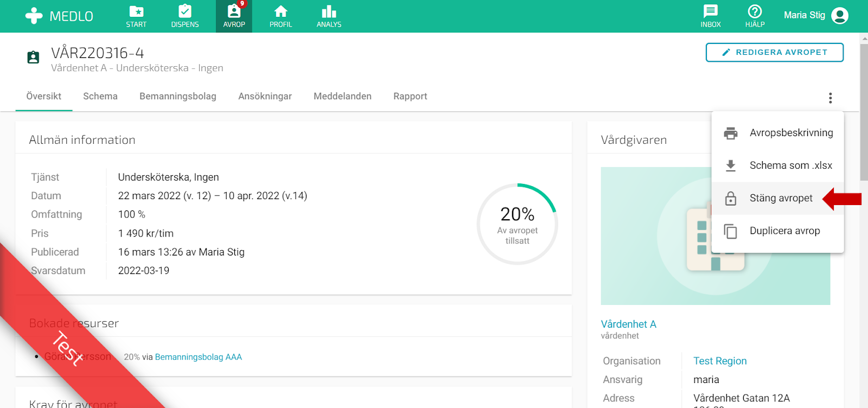Open the ANALYS chart icon
This screenshot has height=408, width=868.
pos(329,11)
